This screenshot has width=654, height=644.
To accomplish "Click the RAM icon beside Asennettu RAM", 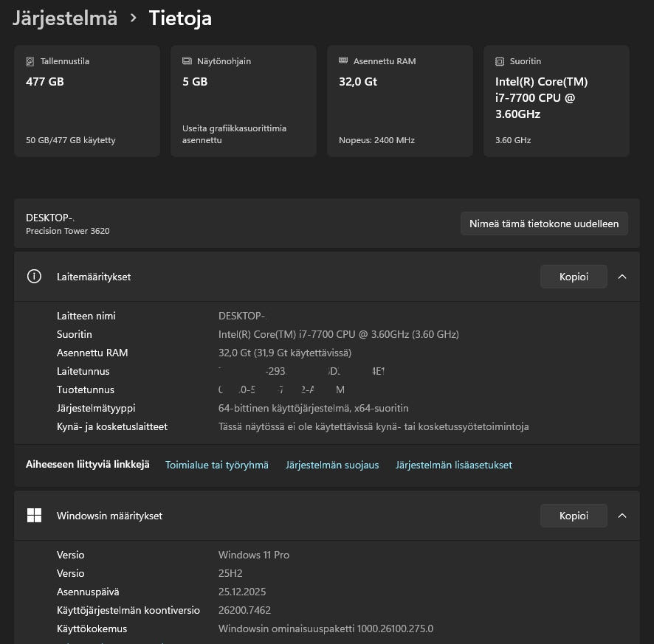I will click(x=343, y=61).
